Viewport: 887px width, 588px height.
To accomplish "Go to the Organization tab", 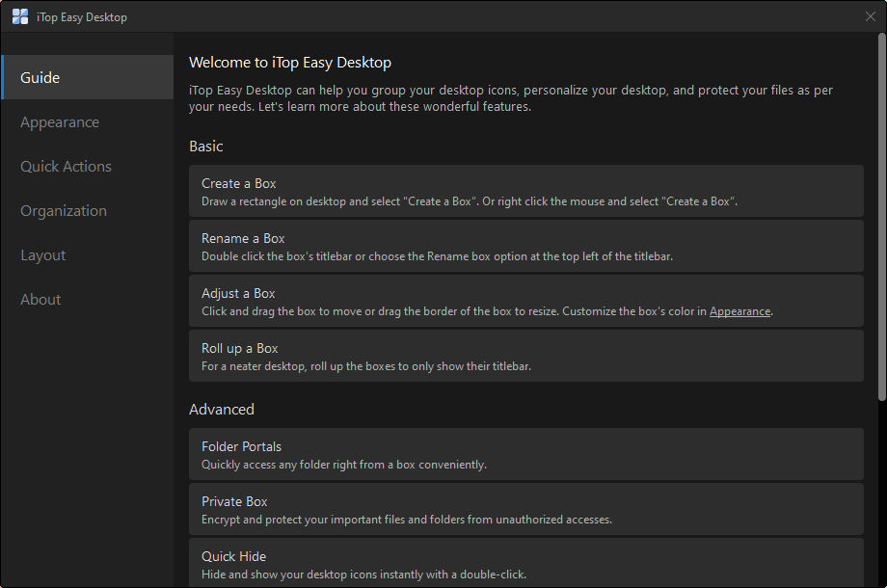I will [x=64, y=211].
